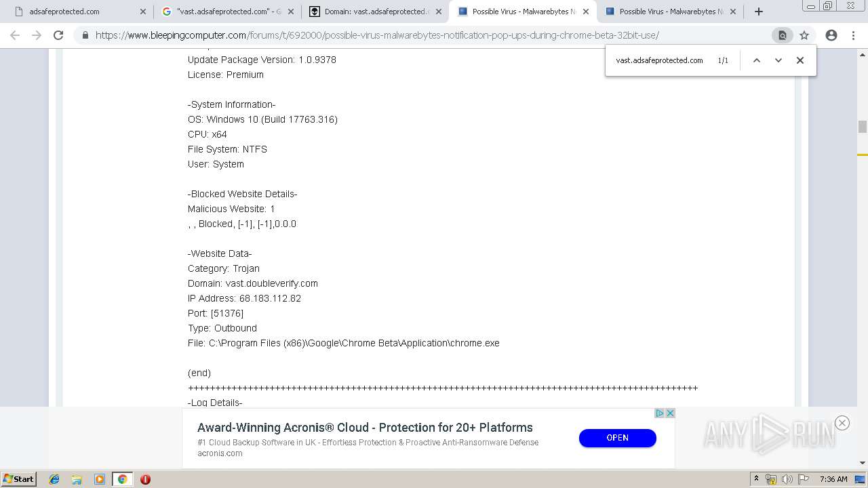Dismiss bottom banner with circled X
Viewport: 868px width, 488px height.
842,423
